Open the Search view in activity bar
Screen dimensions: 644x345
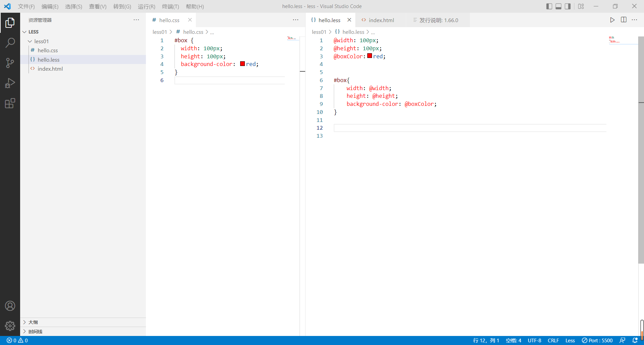(x=10, y=43)
